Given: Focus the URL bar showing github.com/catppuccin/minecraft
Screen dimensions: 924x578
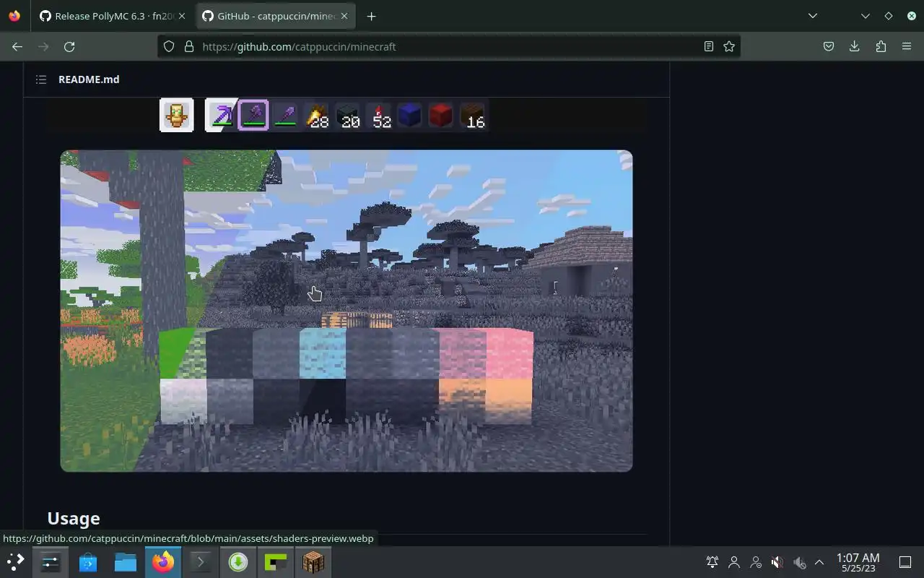Looking at the screenshot, I should coord(448,46).
